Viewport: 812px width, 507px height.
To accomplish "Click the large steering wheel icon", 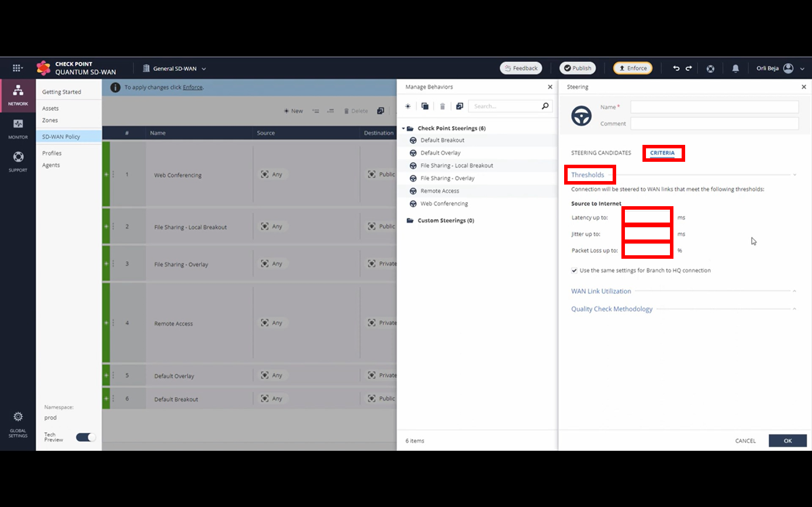I will click(582, 116).
